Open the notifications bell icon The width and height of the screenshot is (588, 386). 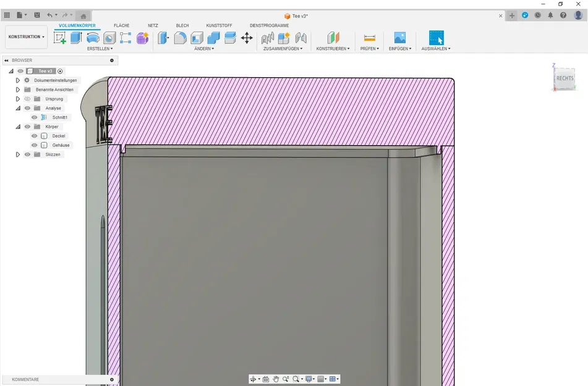[550, 15]
